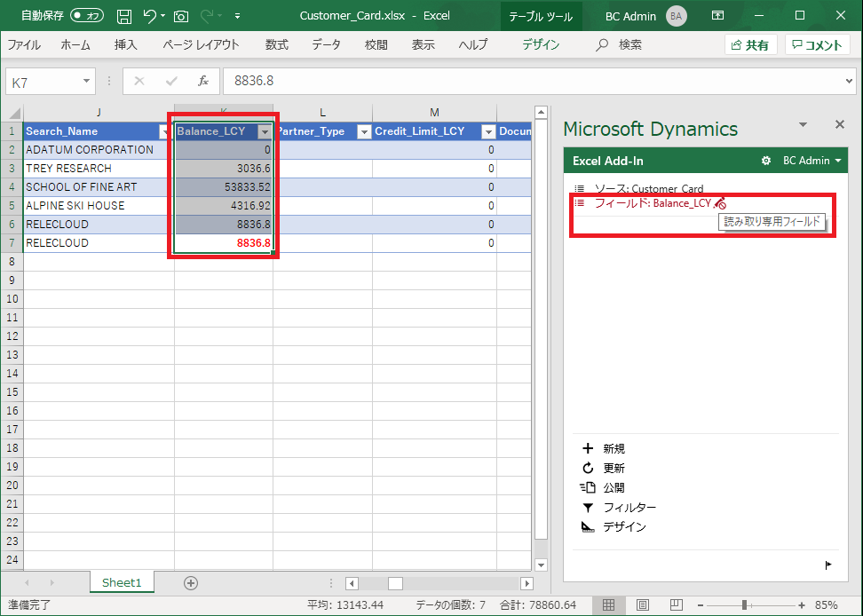The width and height of the screenshot is (863, 616).
Task: Click the 検索 search box
Action: pyautogui.click(x=619, y=44)
